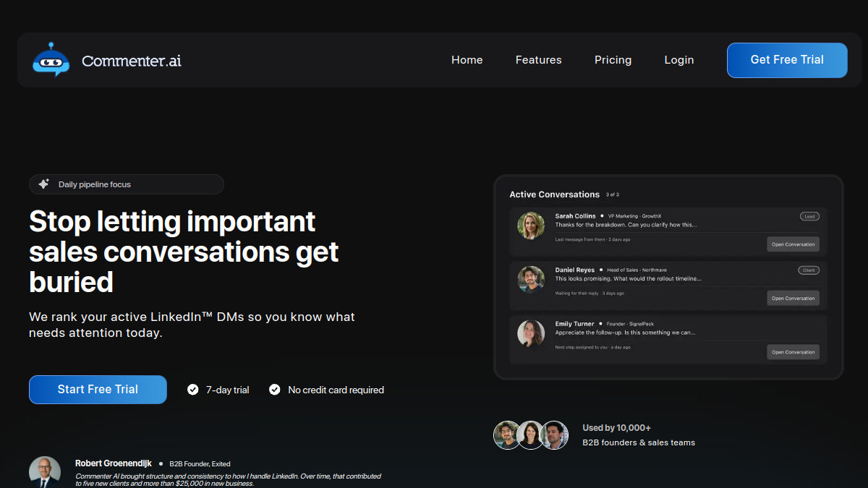Viewport: 868px width, 488px height.
Task: Open the Pricing page
Action: coord(613,60)
